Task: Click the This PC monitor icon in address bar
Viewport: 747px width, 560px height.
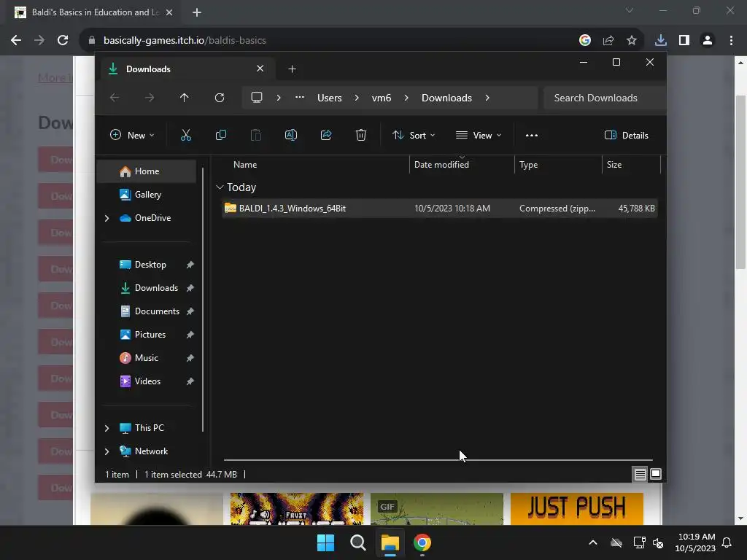Action: click(x=257, y=98)
